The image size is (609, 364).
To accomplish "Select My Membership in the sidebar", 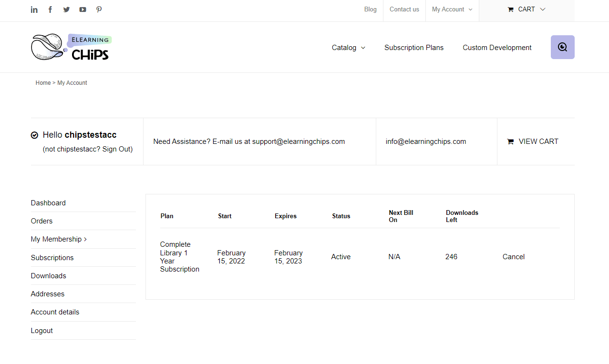I will coord(56,239).
